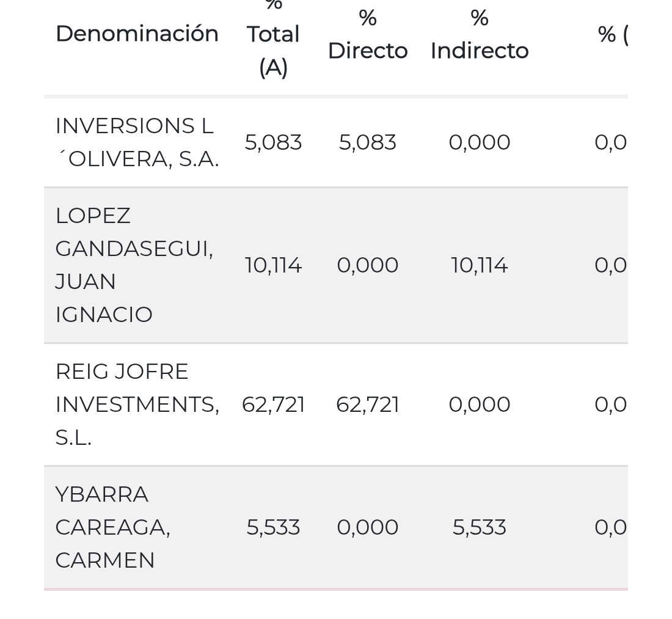Click % Total value for Reig Jofre Investments
The image size is (672, 619).
click(x=273, y=405)
